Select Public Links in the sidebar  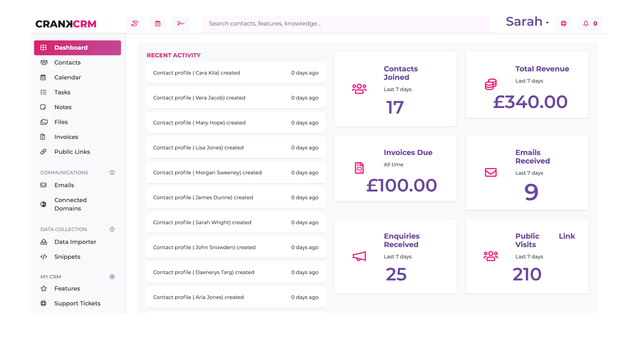[72, 152]
